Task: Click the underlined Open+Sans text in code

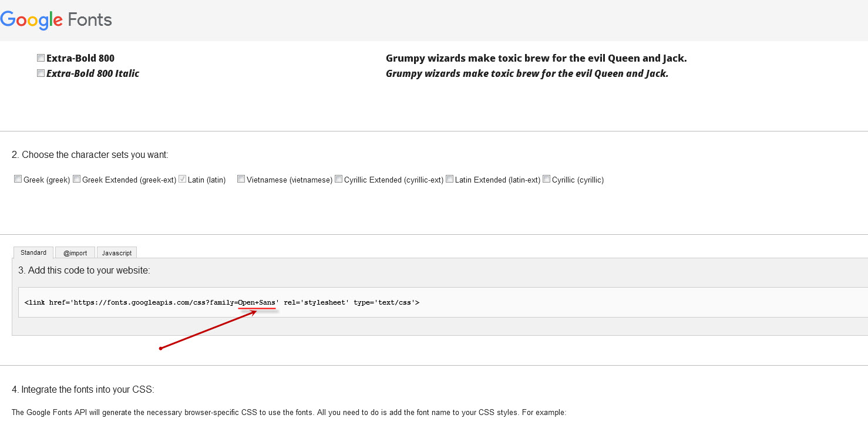Action: click(x=257, y=303)
